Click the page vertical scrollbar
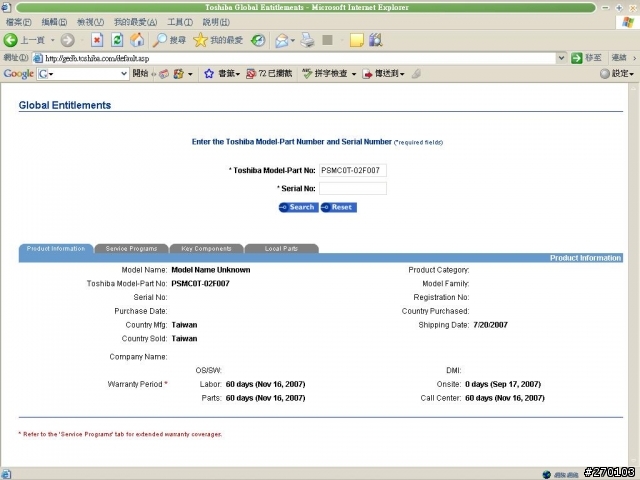Image resolution: width=640 pixels, height=480 pixels. 634,274
